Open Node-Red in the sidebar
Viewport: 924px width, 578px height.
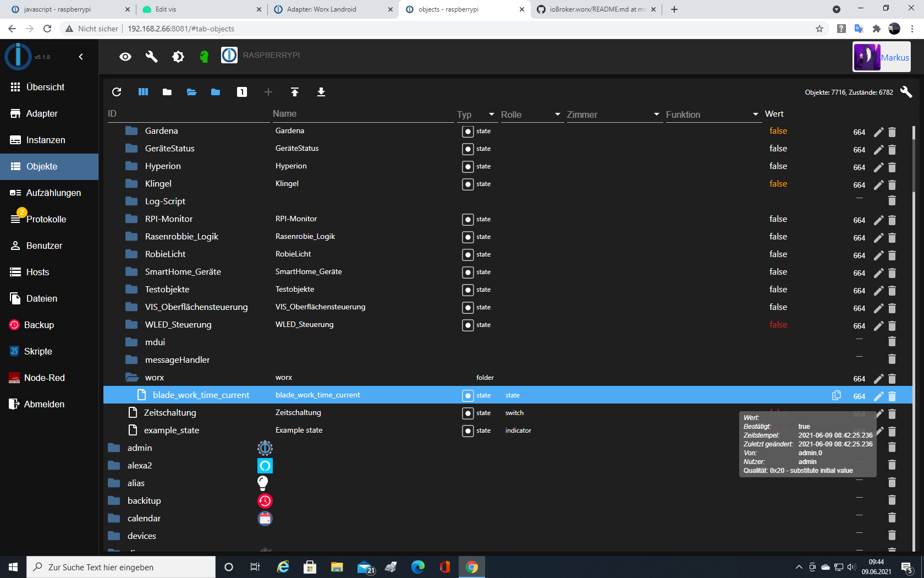(x=49, y=378)
